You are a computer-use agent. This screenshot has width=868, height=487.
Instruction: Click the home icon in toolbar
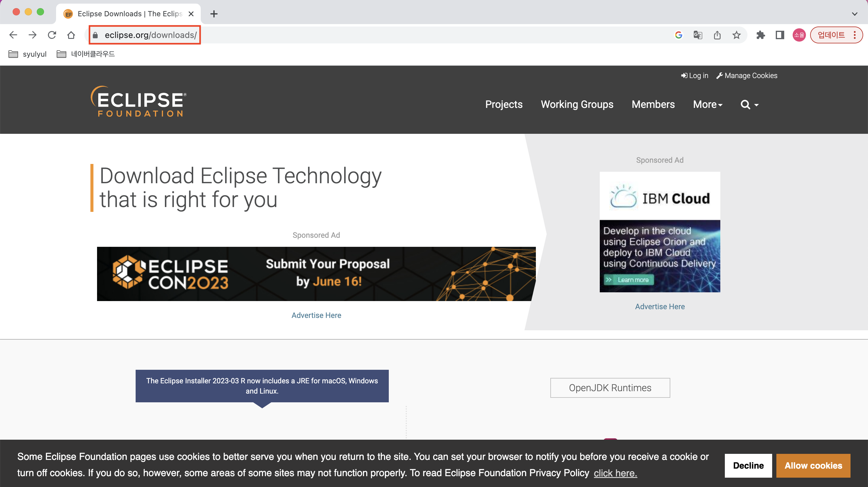(x=71, y=35)
